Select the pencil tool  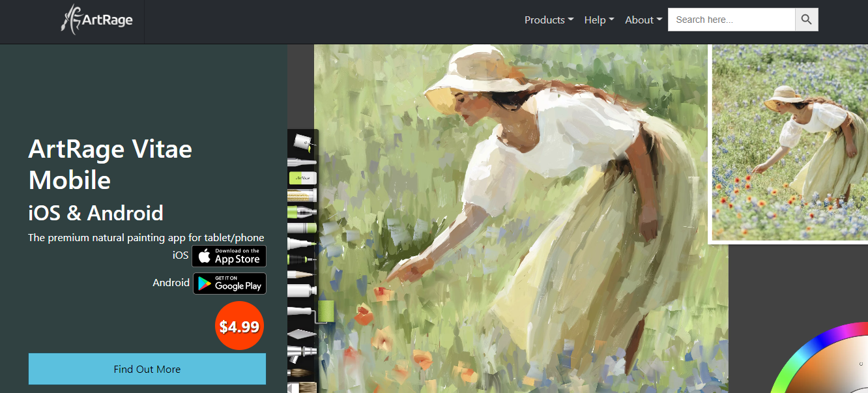click(302, 274)
